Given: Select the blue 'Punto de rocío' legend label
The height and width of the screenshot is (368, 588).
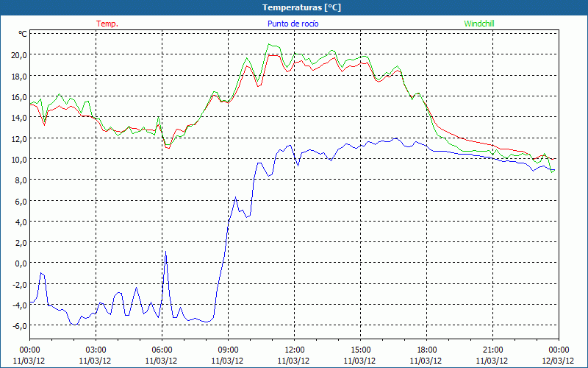Looking at the screenshot, I should [x=293, y=24].
